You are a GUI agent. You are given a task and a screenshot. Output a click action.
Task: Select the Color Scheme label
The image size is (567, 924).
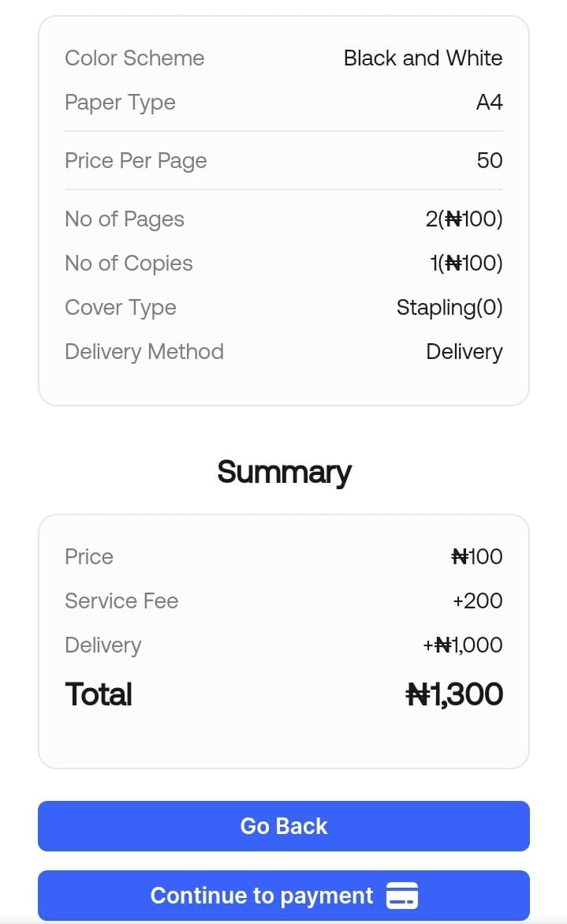point(134,58)
